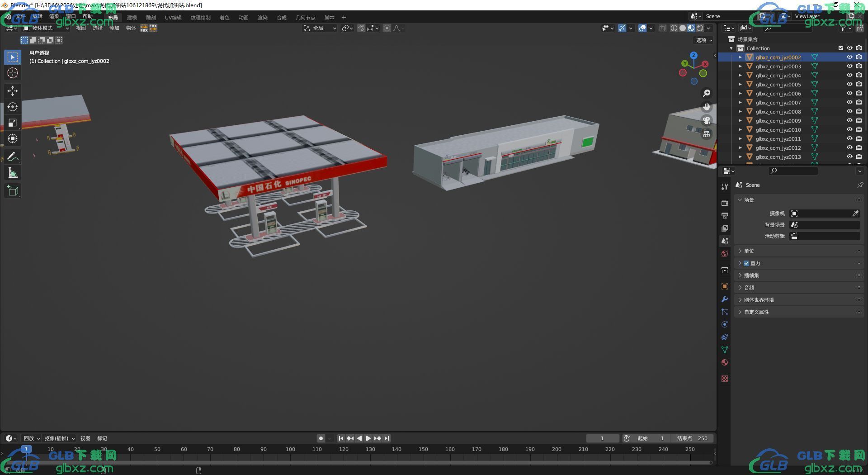Switch to the Scale tool

(13, 123)
